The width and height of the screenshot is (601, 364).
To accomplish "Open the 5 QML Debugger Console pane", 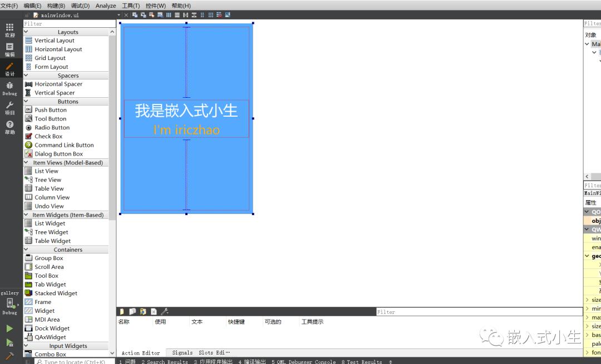I will coord(304,361).
